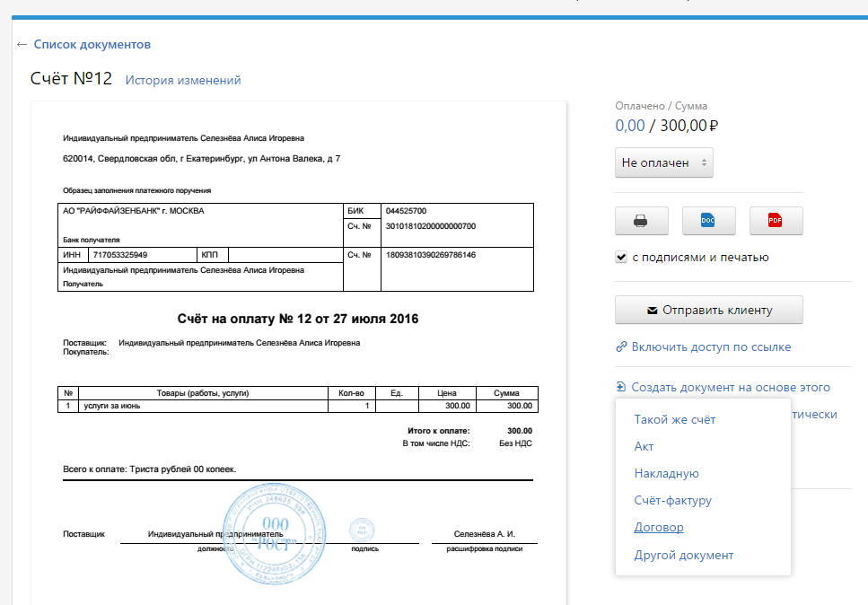Click the create-document icon beside Создать документ
Screen dimensions: 868x605
pyautogui.click(x=621, y=386)
